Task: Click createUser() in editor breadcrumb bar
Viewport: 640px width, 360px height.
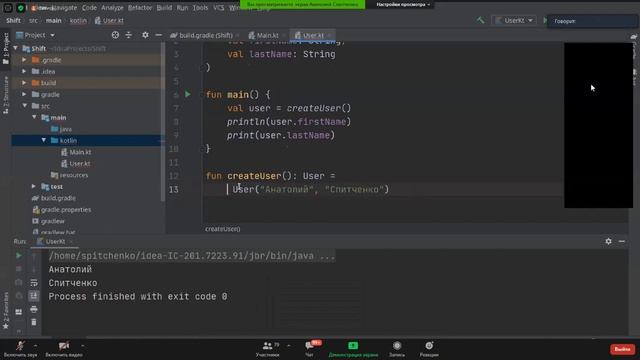Action: coord(222,229)
